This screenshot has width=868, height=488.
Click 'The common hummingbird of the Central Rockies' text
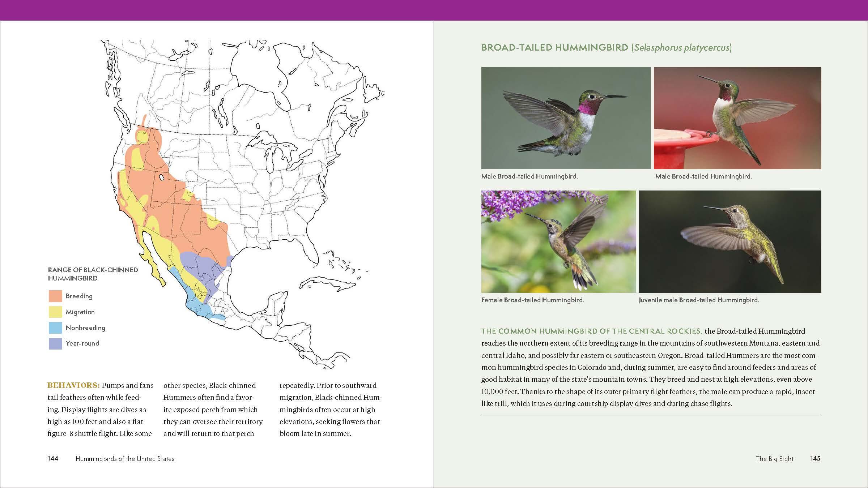coord(591,331)
